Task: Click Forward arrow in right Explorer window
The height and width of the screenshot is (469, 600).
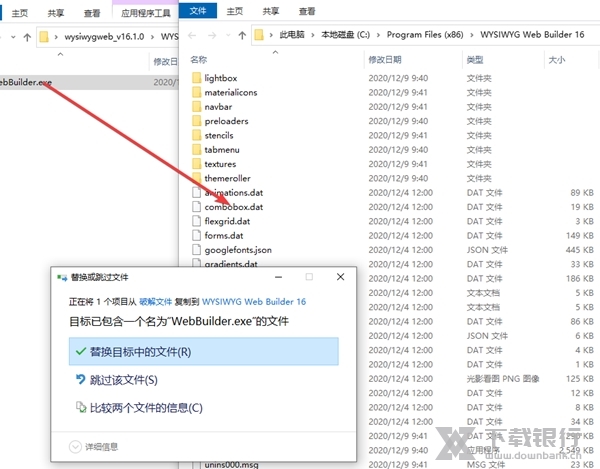Action: [212, 36]
